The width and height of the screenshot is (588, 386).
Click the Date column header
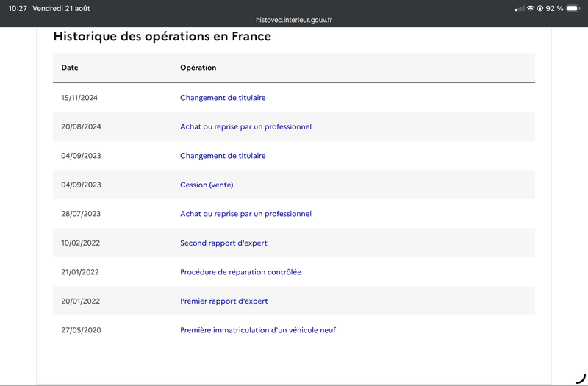click(70, 68)
